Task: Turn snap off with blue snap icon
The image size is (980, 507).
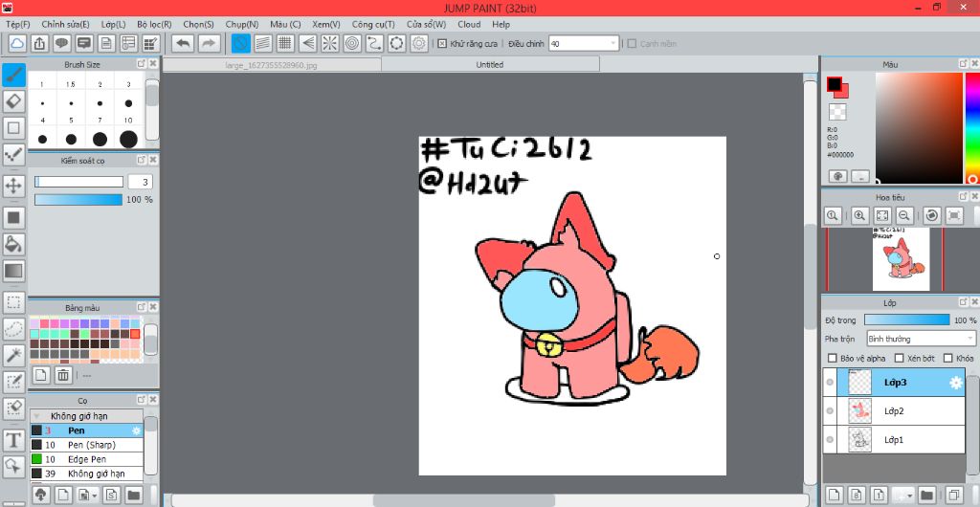Action: (241, 43)
